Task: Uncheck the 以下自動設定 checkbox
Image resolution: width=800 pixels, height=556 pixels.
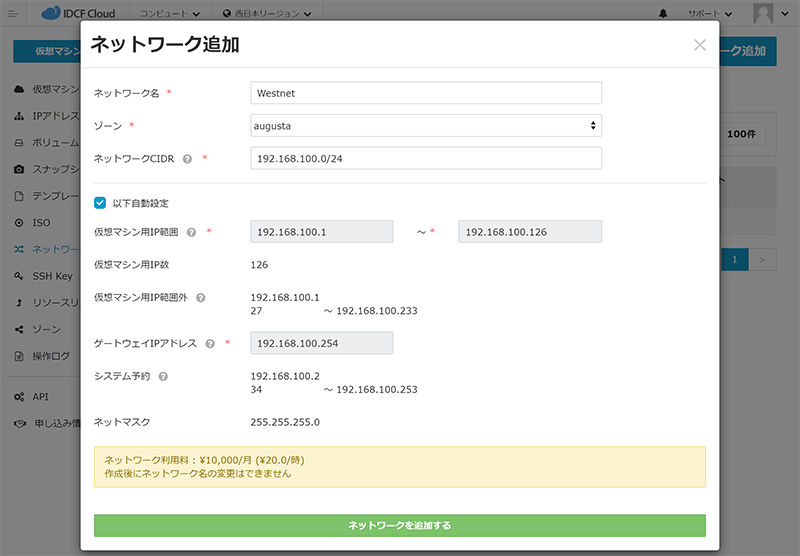Action: click(x=100, y=203)
